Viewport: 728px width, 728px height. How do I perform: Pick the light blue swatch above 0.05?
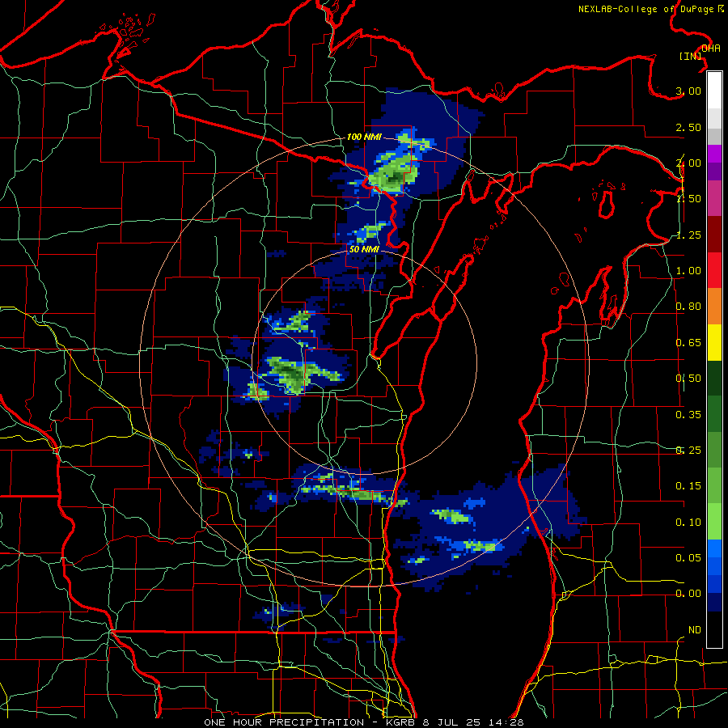point(714,548)
